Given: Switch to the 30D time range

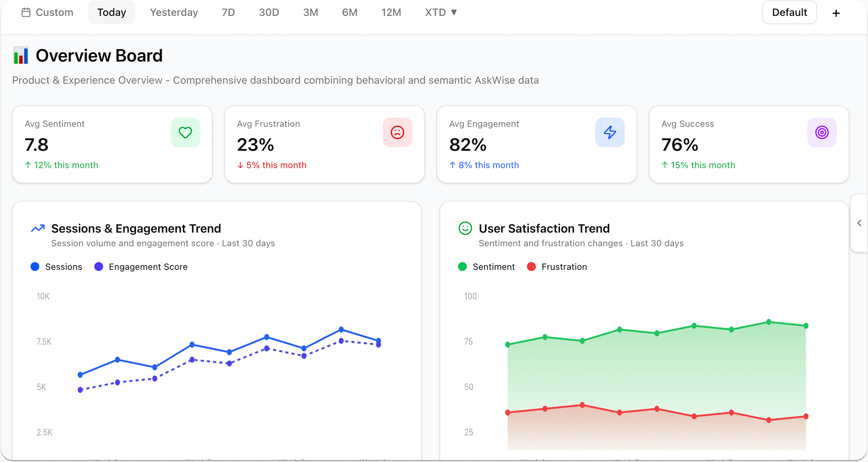Looking at the screenshot, I should click(268, 13).
